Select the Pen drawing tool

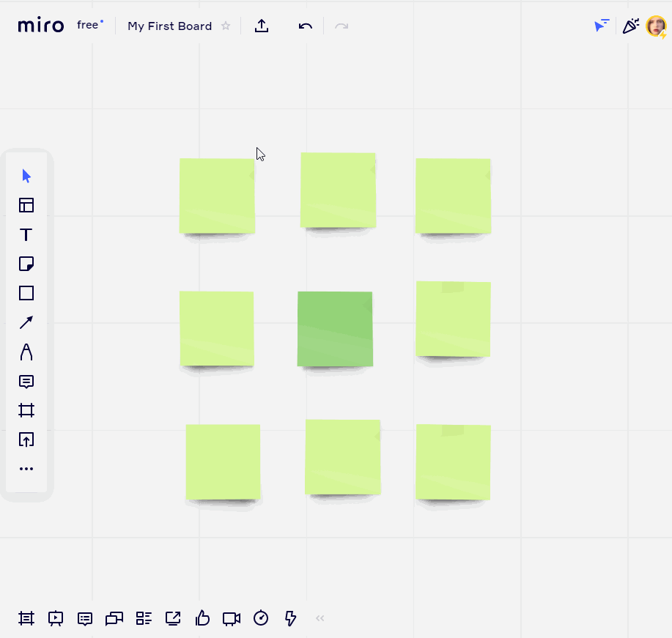[26, 352]
